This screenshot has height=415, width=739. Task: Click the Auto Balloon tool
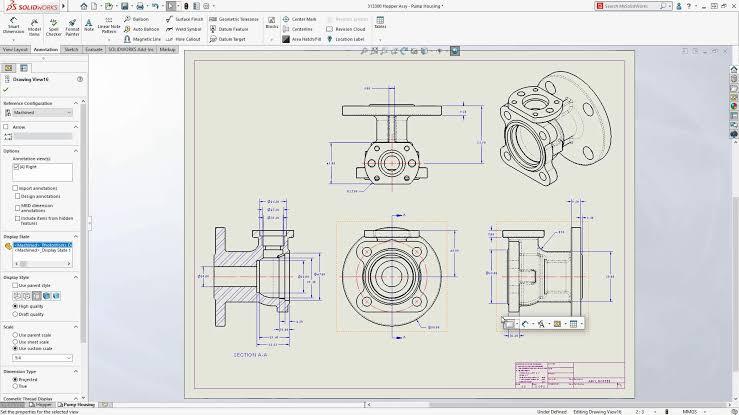[x=142, y=29]
